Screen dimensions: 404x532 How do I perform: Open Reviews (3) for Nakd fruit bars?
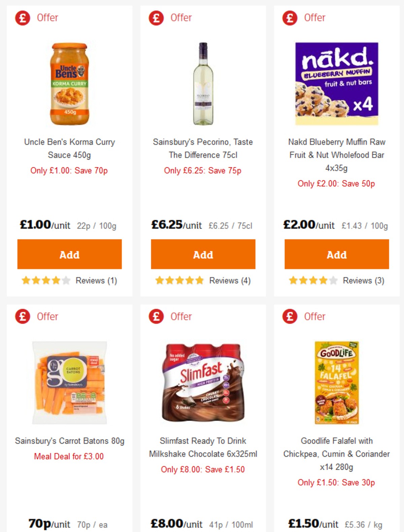[x=363, y=280]
